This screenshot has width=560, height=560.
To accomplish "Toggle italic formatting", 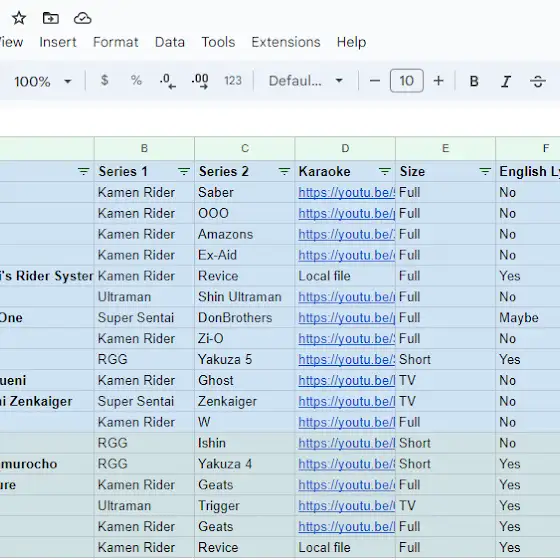I will 506,81.
